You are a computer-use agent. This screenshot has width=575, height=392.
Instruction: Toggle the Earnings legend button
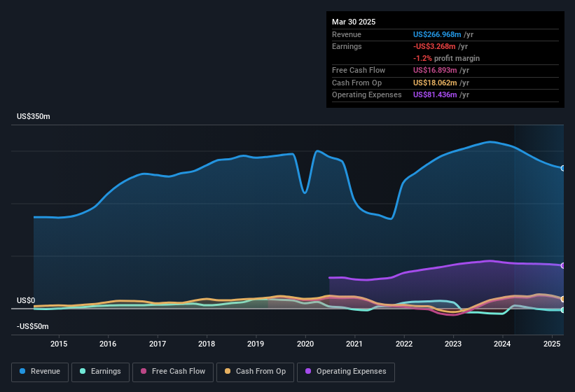[x=100, y=372]
